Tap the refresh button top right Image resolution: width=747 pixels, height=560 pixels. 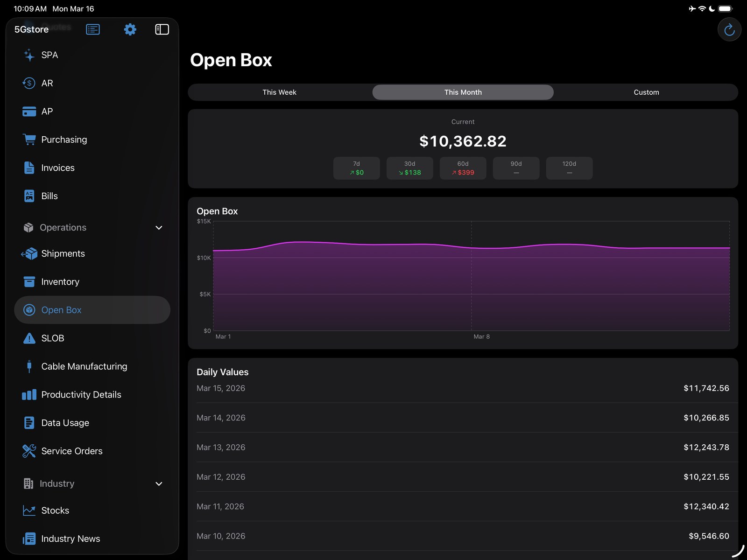tap(729, 29)
